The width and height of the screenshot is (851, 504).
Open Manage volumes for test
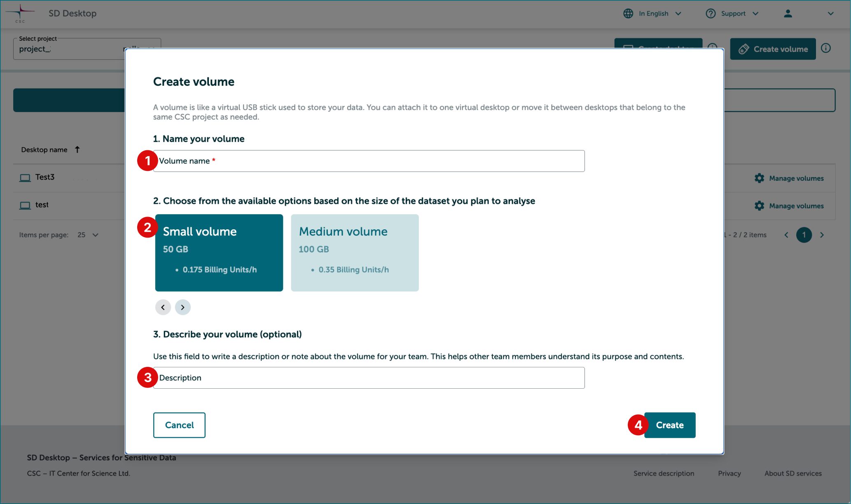coord(789,206)
